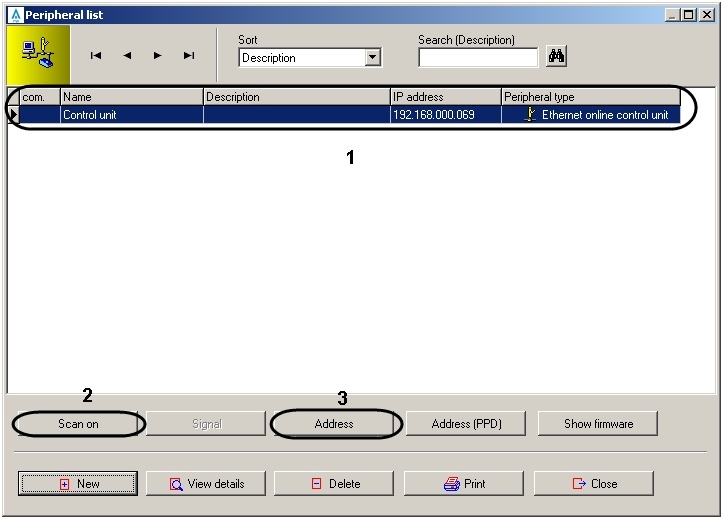The height and width of the screenshot is (519, 723).
Task: Click the row selector arrow indicator
Action: 13,115
